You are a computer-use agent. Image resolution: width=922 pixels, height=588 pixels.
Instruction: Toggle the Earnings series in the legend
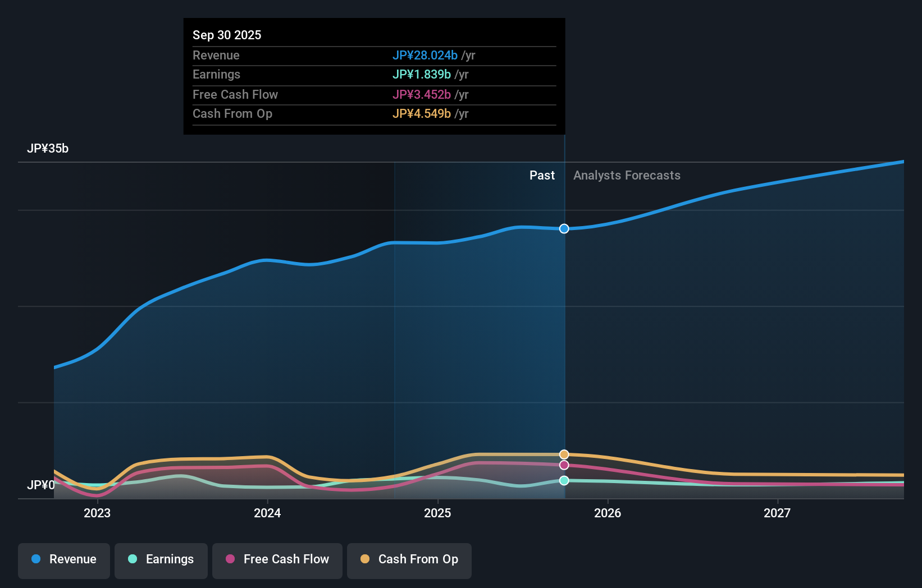(161, 560)
